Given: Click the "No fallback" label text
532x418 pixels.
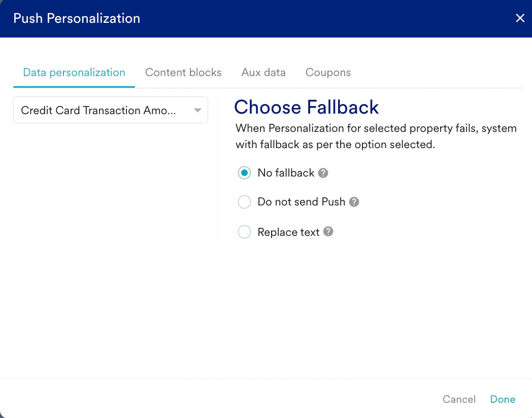Looking at the screenshot, I should [x=286, y=173].
